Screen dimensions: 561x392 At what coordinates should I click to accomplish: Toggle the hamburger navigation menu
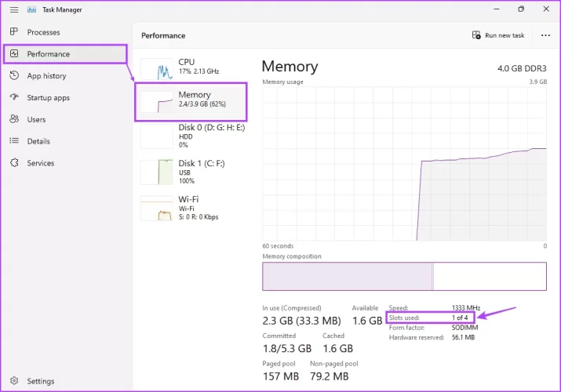pyautogui.click(x=13, y=9)
